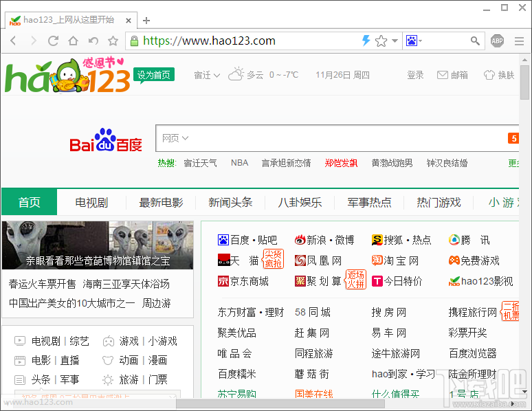Open hao123影视 link
Image resolution: width=532 pixels, height=411 pixels.
480,281
